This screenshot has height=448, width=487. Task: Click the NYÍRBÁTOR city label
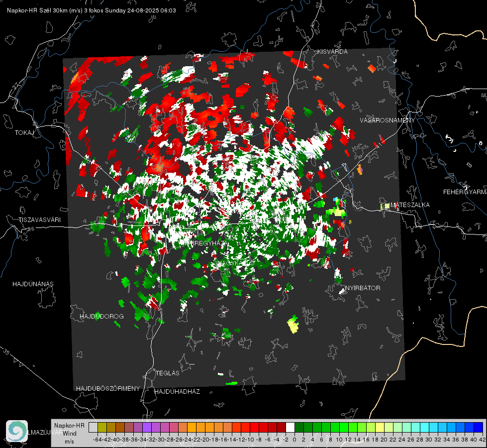[363, 288]
